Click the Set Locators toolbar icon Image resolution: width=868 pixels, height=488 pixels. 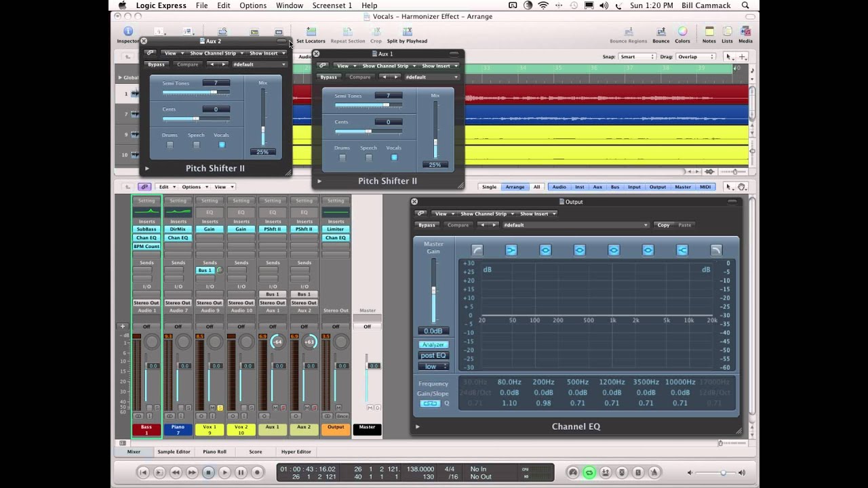click(311, 32)
